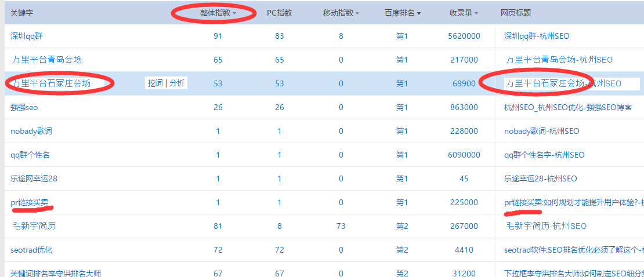
Task: Sort by the 收录量 column header
Action: pos(461,13)
